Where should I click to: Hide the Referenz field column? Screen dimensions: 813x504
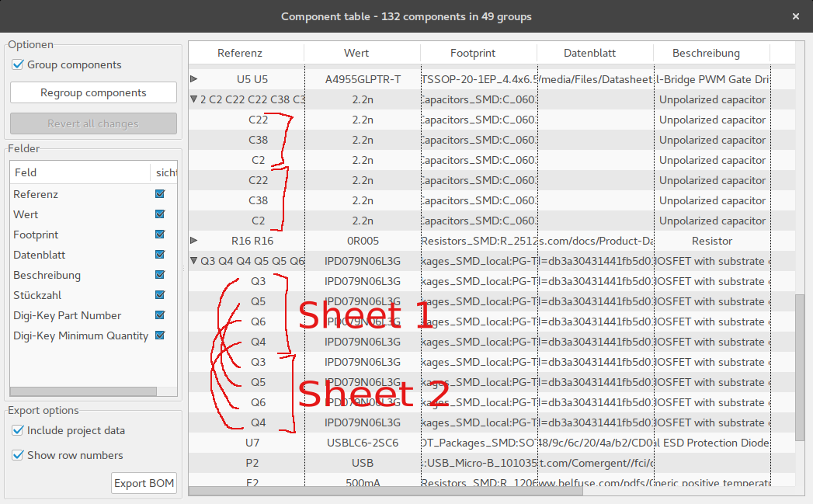(x=160, y=194)
